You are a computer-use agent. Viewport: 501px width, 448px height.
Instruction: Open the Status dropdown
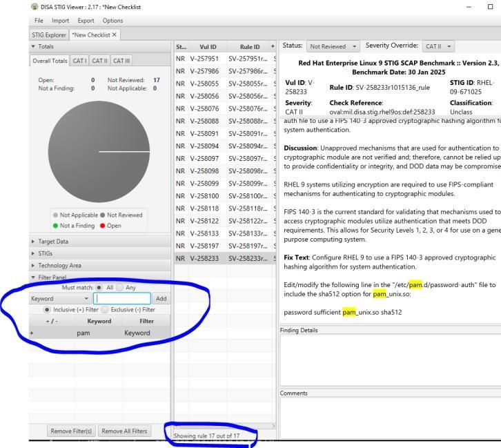333,47
